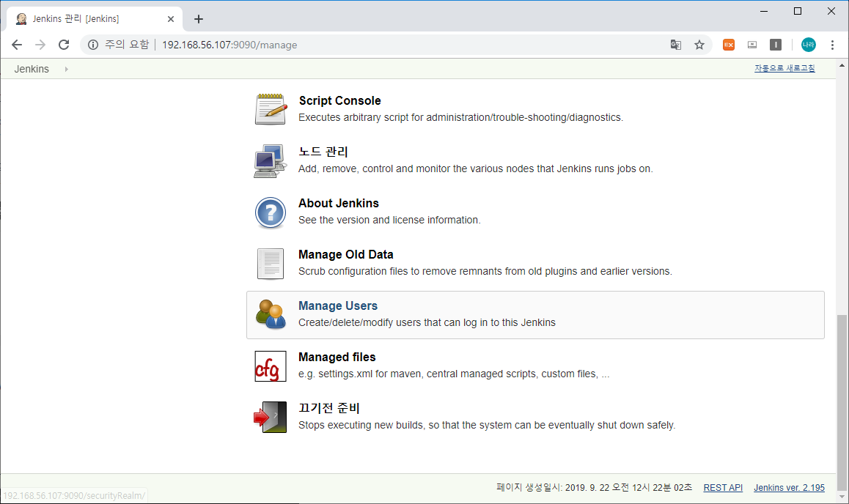The width and height of the screenshot is (849, 504).
Task: Minimize the browser window
Action: tap(764, 11)
